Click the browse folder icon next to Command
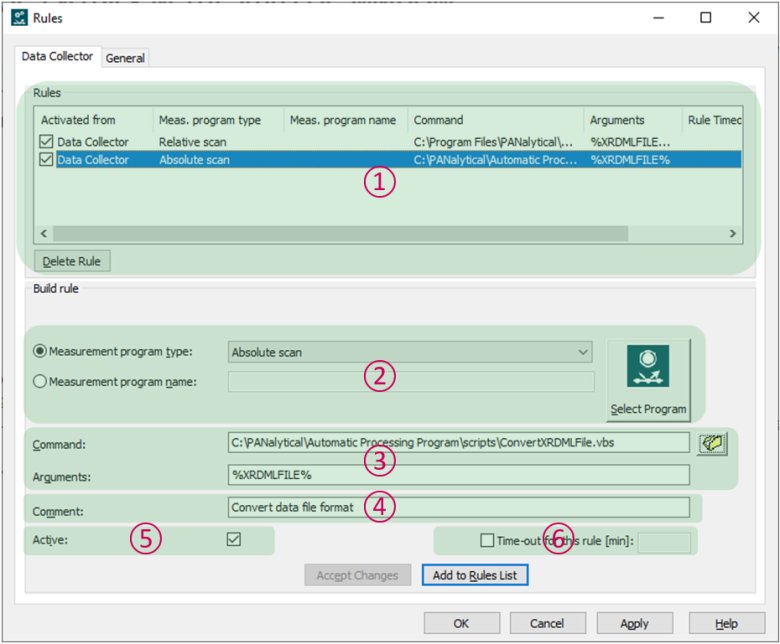 (x=711, y=443)
